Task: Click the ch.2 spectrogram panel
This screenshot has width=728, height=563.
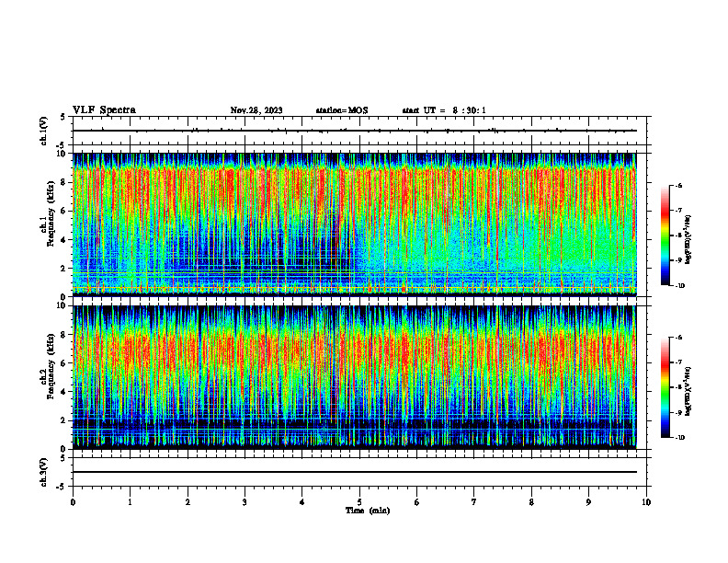Action: coord(355,377)
